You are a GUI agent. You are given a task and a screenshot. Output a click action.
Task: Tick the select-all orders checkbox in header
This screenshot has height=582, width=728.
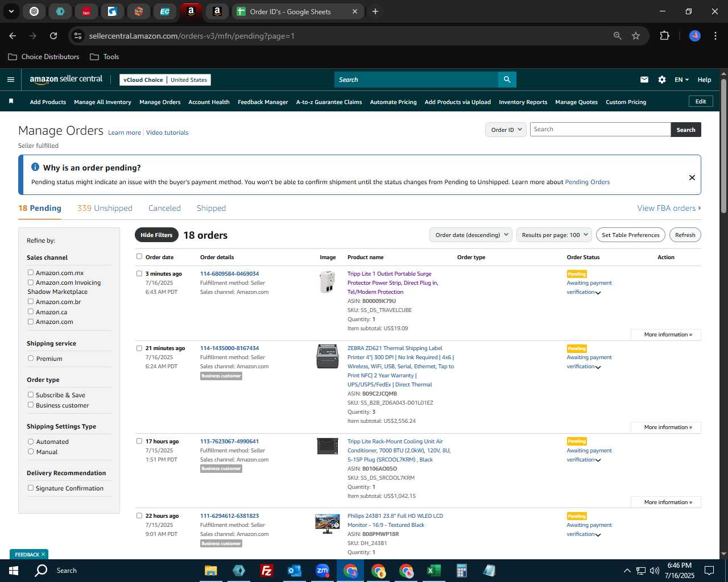139,256
